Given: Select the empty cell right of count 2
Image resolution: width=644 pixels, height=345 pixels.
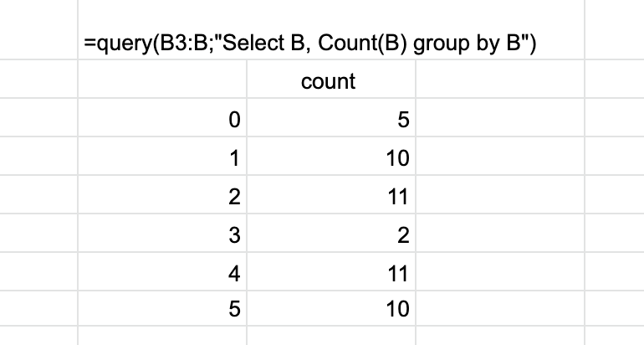Looking at the screenshot, I should 500,233.
